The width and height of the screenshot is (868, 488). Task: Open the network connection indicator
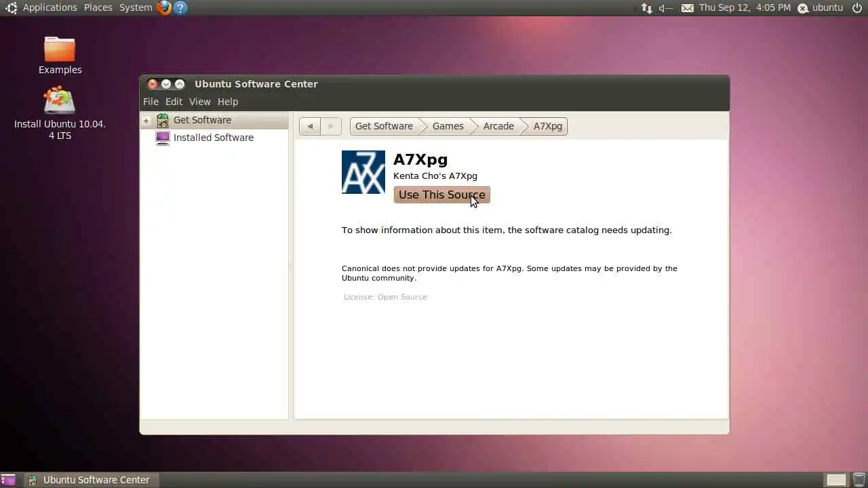(x=646, y=8)
